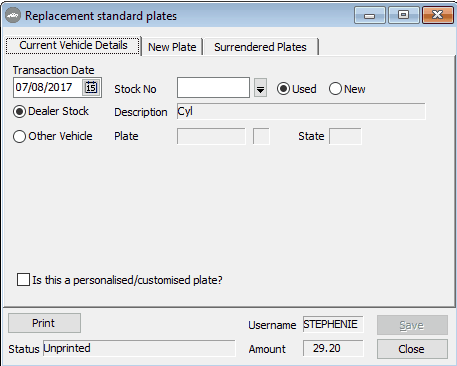Open the transaction date calendar picker

coord(91,88)
